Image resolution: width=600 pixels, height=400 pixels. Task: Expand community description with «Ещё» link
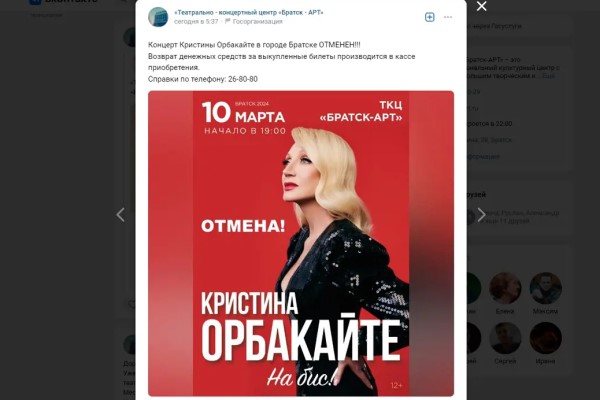tap(548, 76)
